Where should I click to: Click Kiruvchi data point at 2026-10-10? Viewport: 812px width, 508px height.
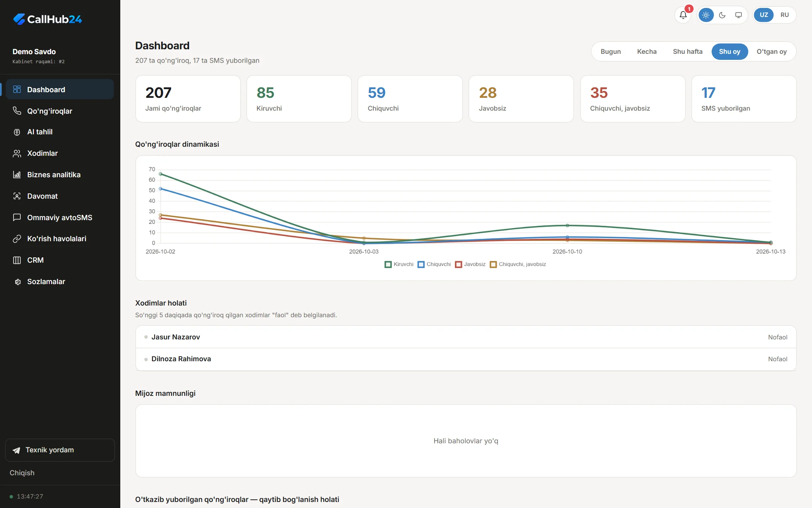click(567, 225)
